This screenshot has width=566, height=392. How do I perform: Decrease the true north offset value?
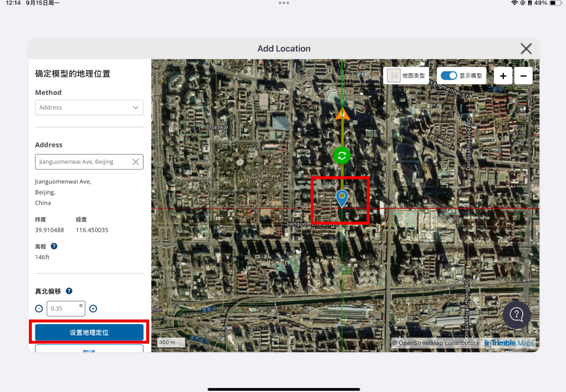pyautogui.click(x=39, y=308)
